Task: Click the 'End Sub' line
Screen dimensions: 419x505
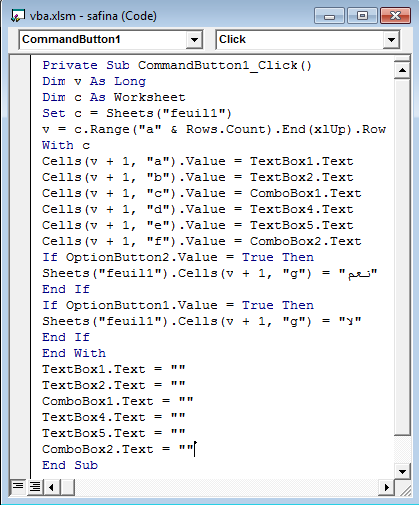Action: point(70,465)
